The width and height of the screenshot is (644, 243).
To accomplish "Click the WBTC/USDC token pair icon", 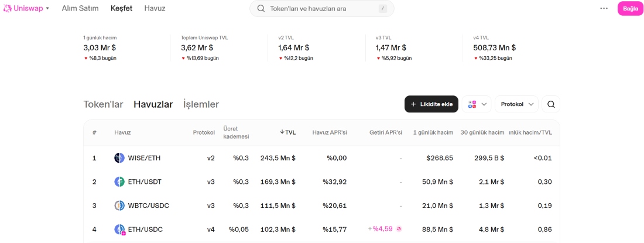I will (119, 206).
